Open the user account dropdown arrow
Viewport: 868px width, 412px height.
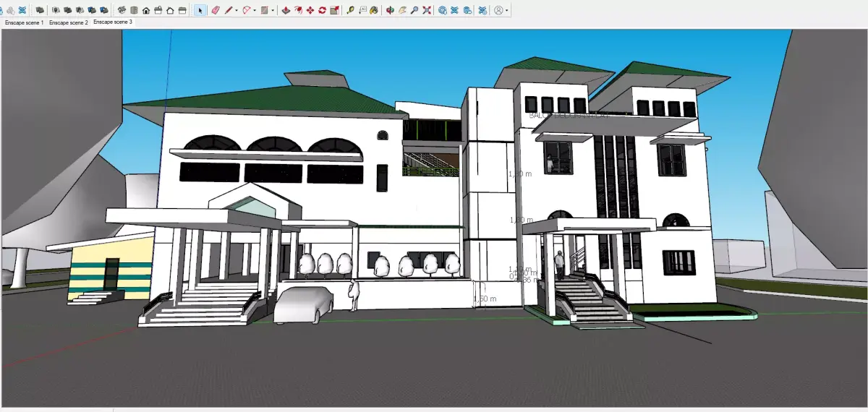[507, 10]
